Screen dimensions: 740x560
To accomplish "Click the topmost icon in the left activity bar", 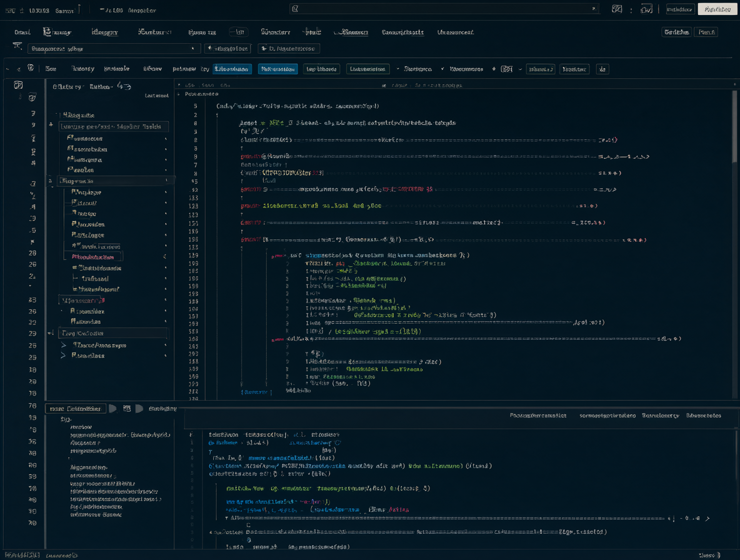I will tap(18, 85).
